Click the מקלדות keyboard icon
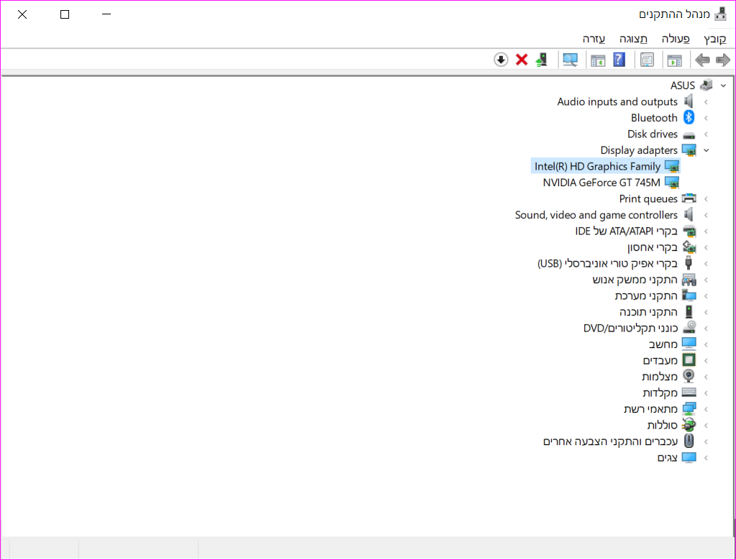 click(x=689, y=392)
